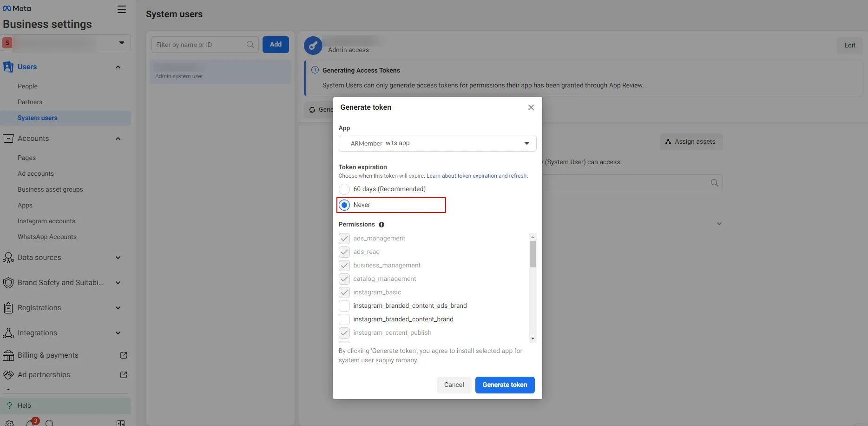This screenshot has width=868, height=426.
Task: Click the Users section icon
Action: [8, 67]
